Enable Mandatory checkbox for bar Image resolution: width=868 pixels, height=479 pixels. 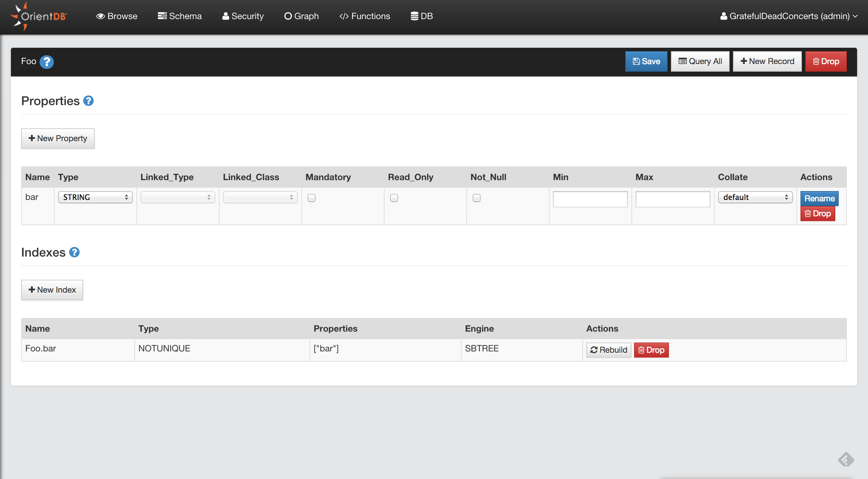click(312, 198)
